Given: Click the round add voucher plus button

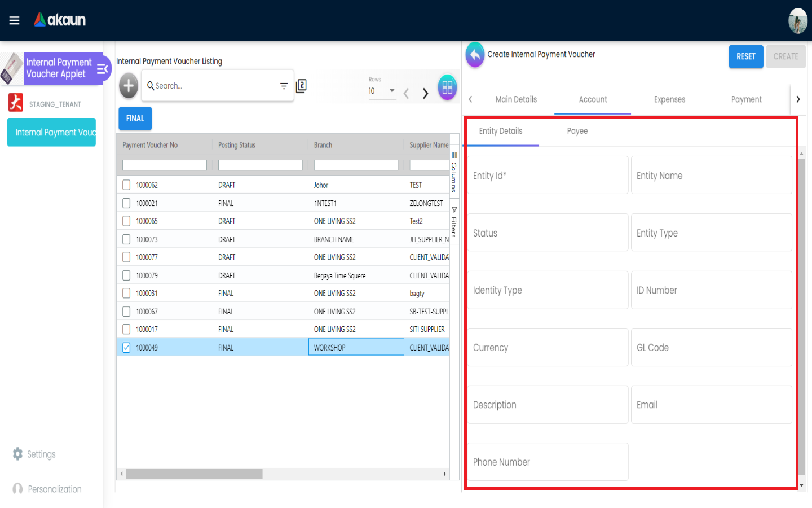Looking at the screenshot, I should click(x=129, y=86).
